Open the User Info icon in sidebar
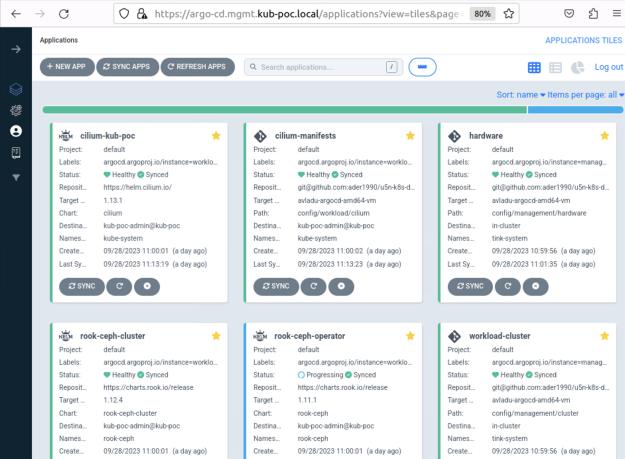Image resolution: width=625 pixels, height=459 pixels. coord(15,131)
